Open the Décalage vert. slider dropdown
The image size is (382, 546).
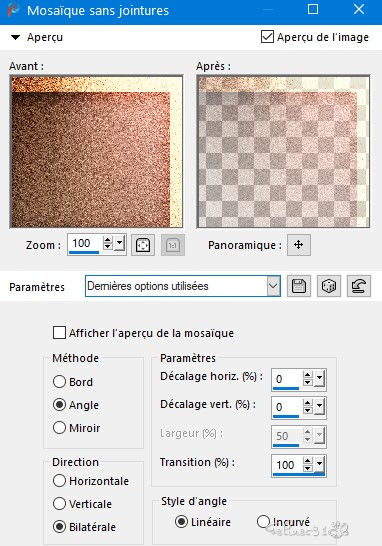(319, 407)
